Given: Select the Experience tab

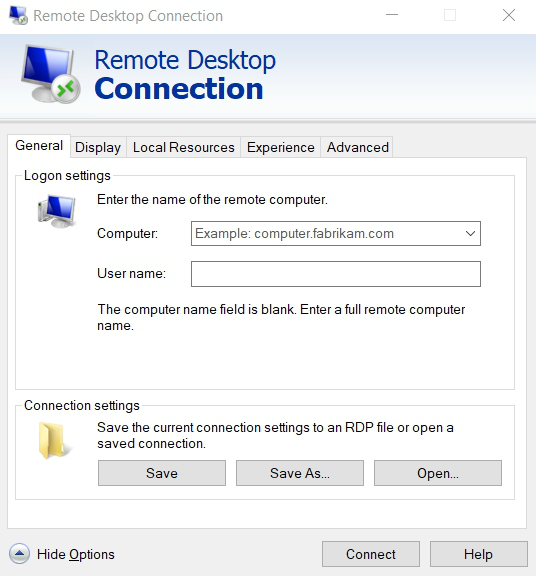Looking at the screenshot, I should click(281, 147).
